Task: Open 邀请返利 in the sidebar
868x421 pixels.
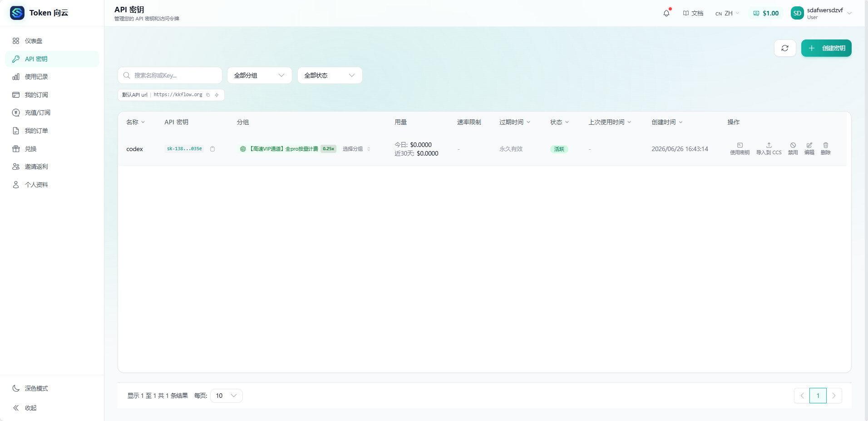Action: 52,166
